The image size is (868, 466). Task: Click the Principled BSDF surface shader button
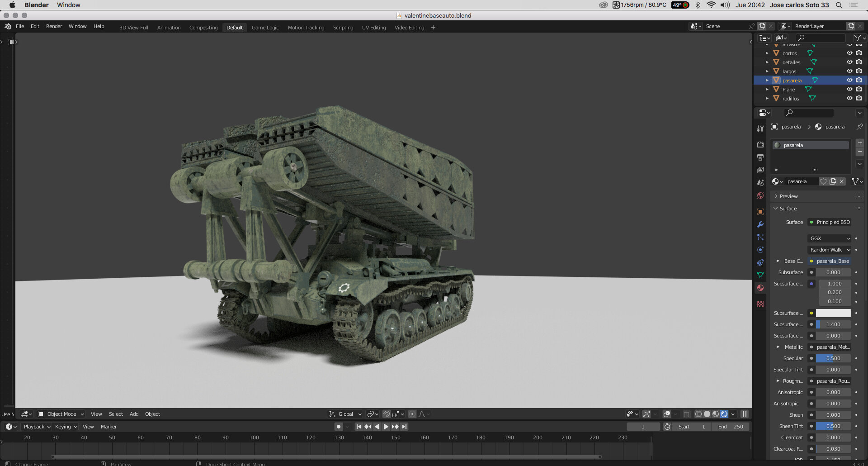(x=829, y=222)
